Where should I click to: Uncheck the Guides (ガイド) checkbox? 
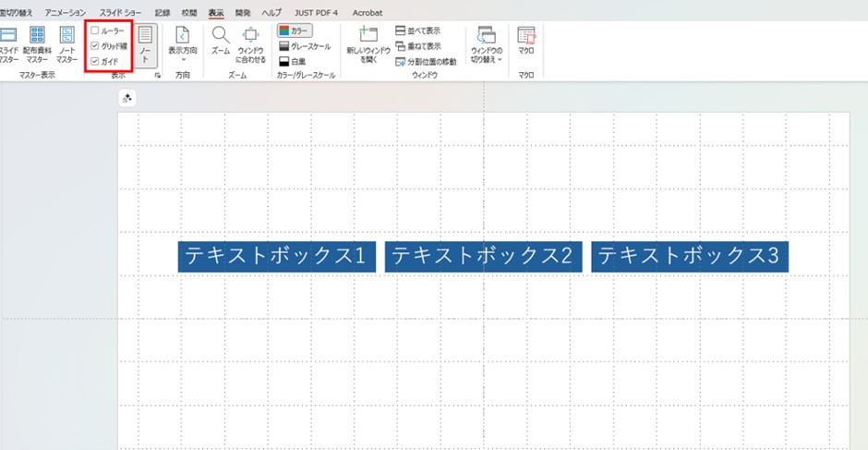(95, 61)
